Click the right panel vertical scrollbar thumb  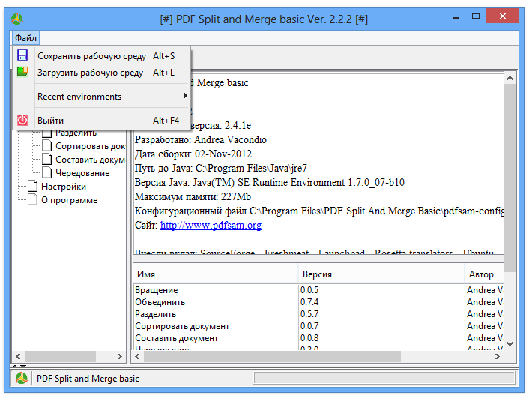coord(510,178)
